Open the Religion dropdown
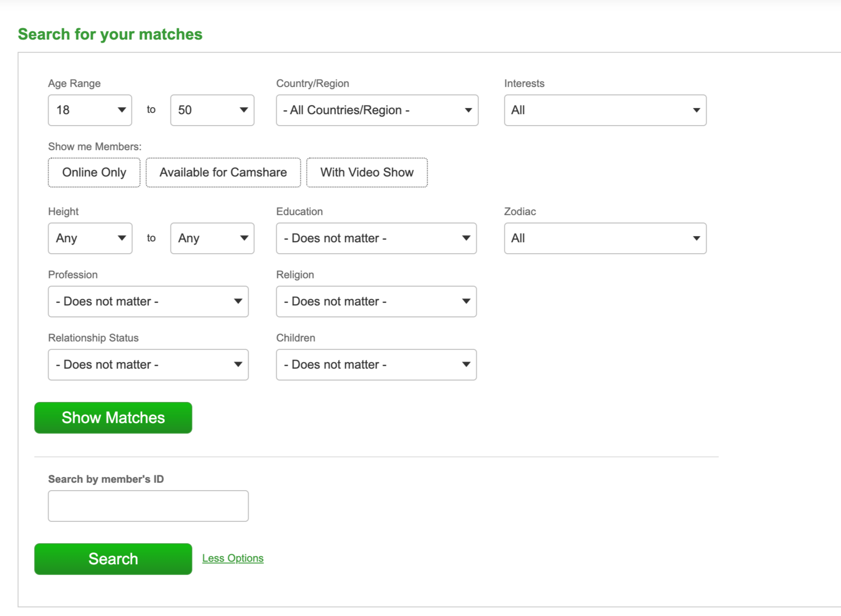 [376, 301]
